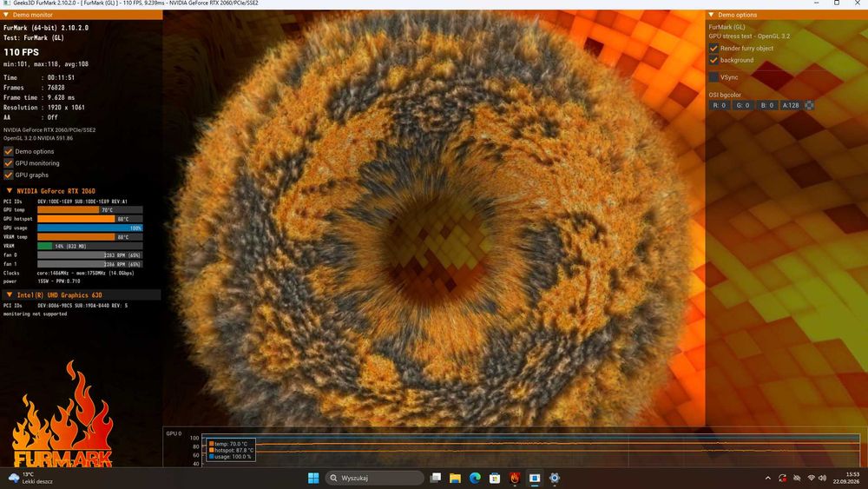
Task: Click the FurMark flame icon in the taskbar
Action: pos(515,478)
